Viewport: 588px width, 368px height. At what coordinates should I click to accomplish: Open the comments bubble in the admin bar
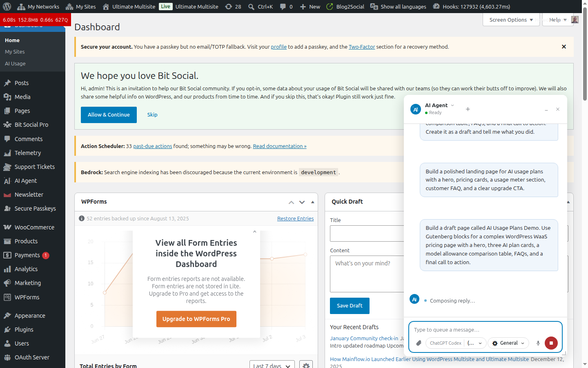(286, 7)
